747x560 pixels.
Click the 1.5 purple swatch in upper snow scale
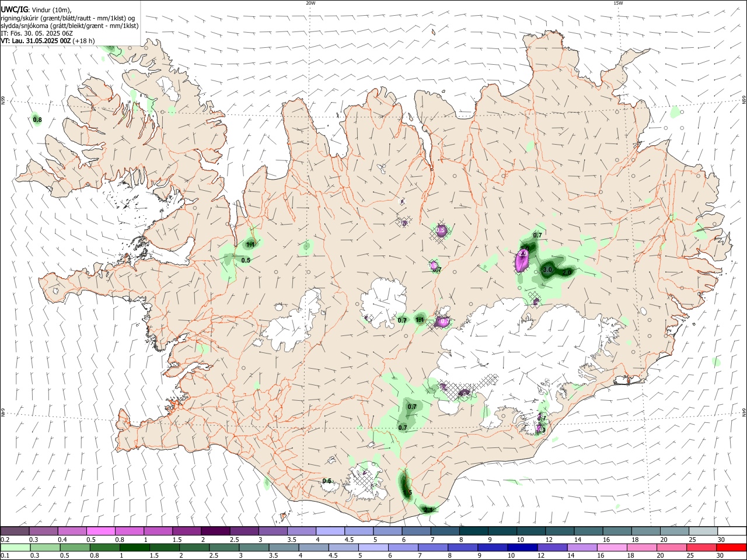[187, 531]
